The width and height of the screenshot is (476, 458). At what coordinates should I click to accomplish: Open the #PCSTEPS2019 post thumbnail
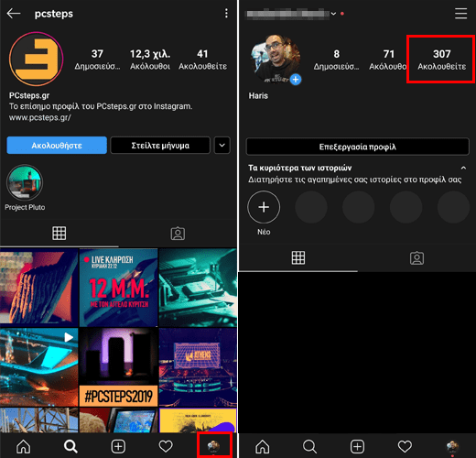coord(118,367)
